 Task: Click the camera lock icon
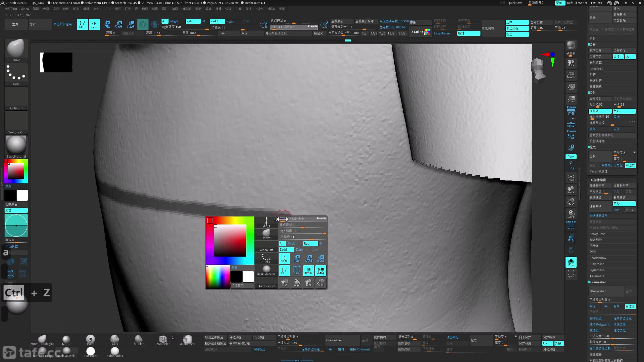(x=571, y=147)
